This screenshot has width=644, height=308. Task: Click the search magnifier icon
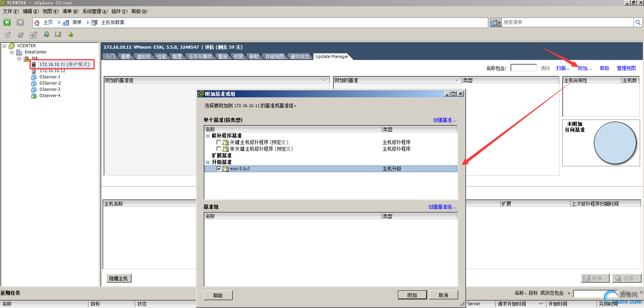638,23
